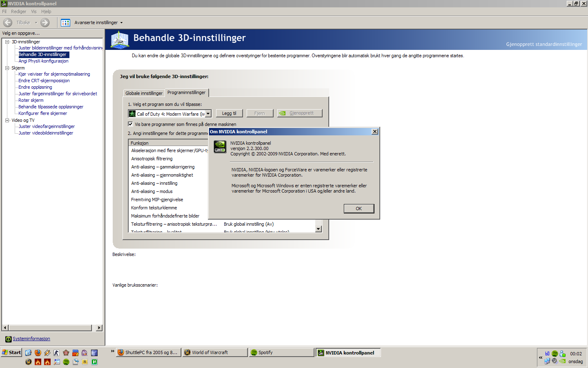
Task: Launch Firefox from the quick launch bar
Action: pos(38,352)
